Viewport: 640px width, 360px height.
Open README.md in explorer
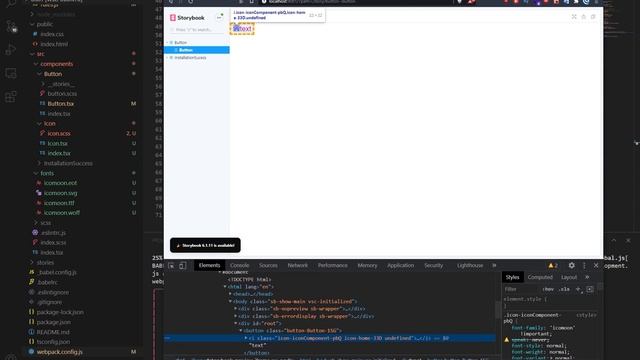coord(53,332)
